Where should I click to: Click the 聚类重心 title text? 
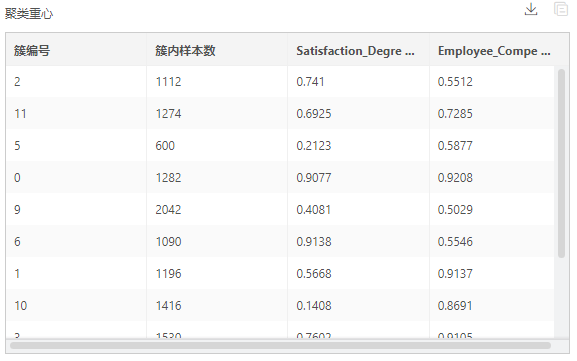[29, 14]
